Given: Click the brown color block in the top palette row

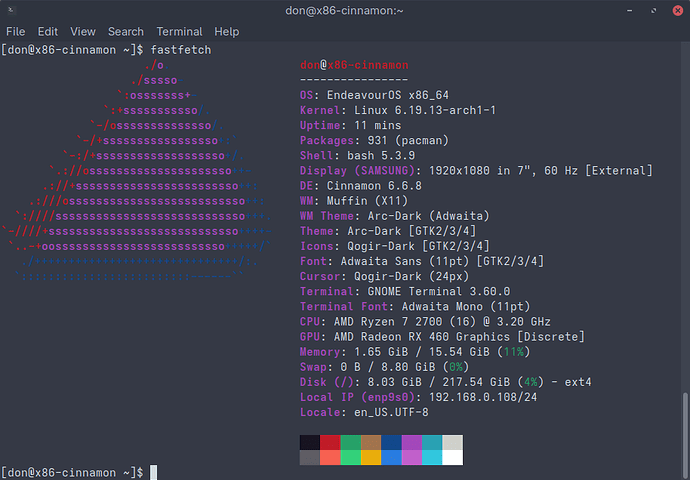Looking at the screenshot, I should coord(371,443).
